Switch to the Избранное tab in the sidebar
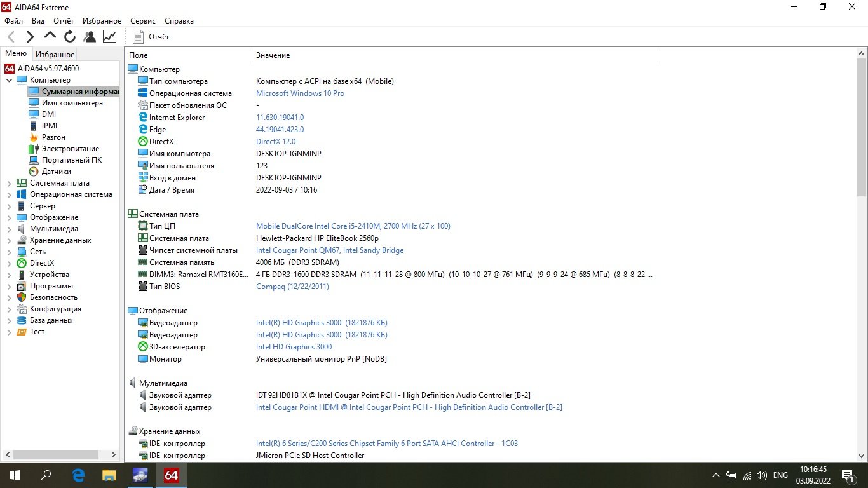This screenshot has height=488, width=868. point(55,55)
